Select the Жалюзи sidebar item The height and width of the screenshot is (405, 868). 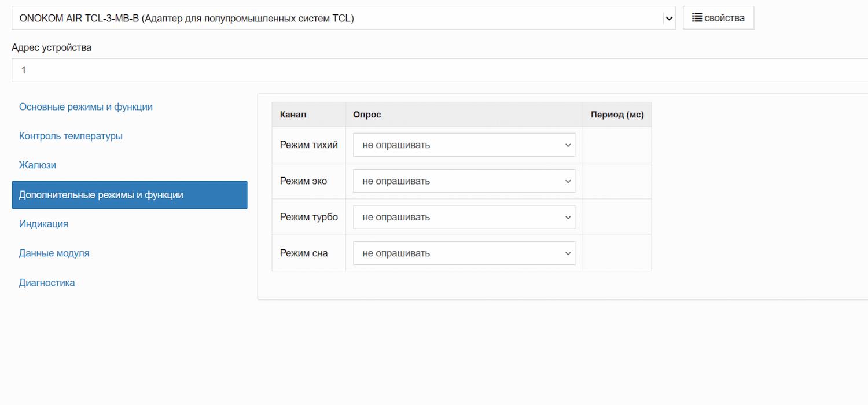click(38, 165)
